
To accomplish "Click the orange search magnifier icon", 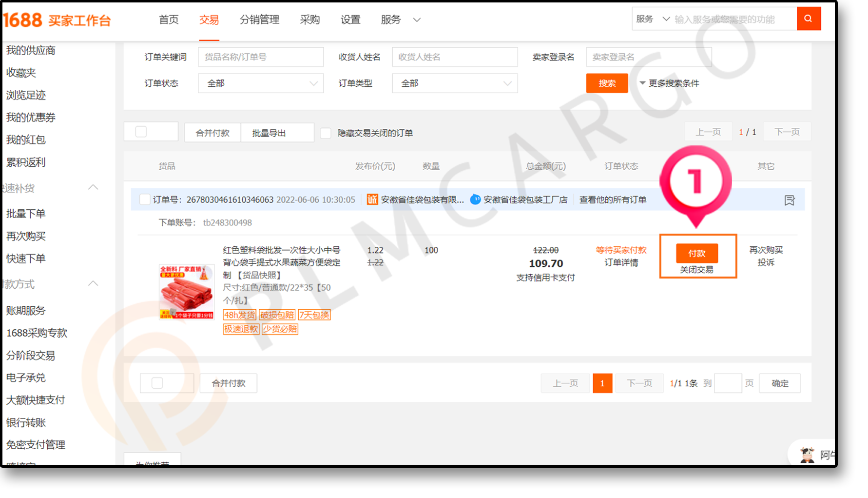I will tap(808, 19).
